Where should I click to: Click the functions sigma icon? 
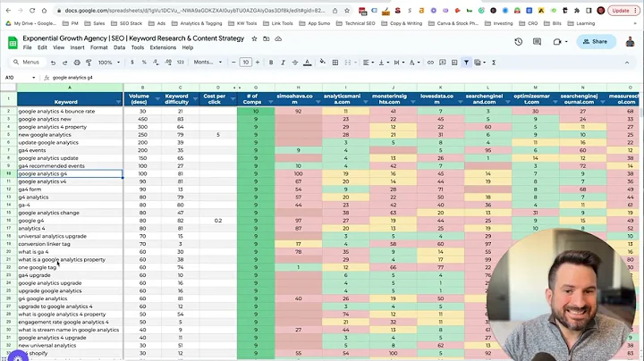point(494,63)
